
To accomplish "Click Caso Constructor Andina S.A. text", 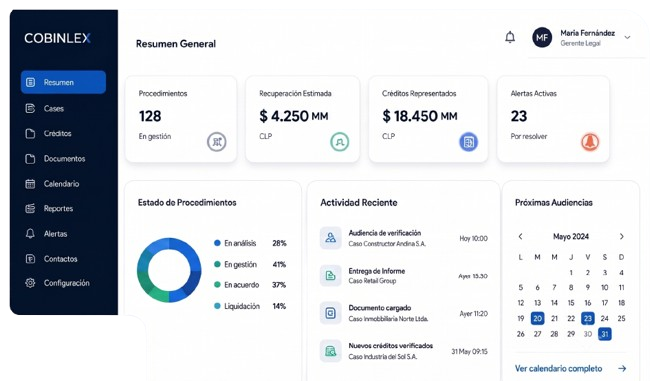I will [387, 243].
